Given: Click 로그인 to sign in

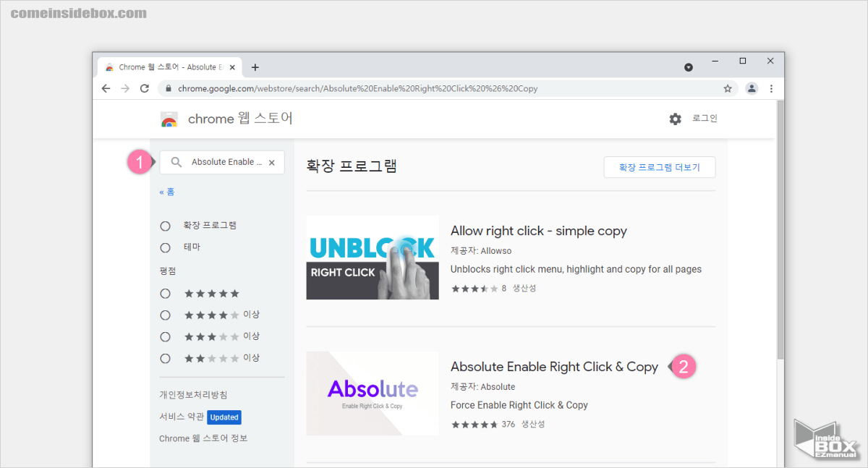Looking at the screenshot, I should click(x=705, y=119).
